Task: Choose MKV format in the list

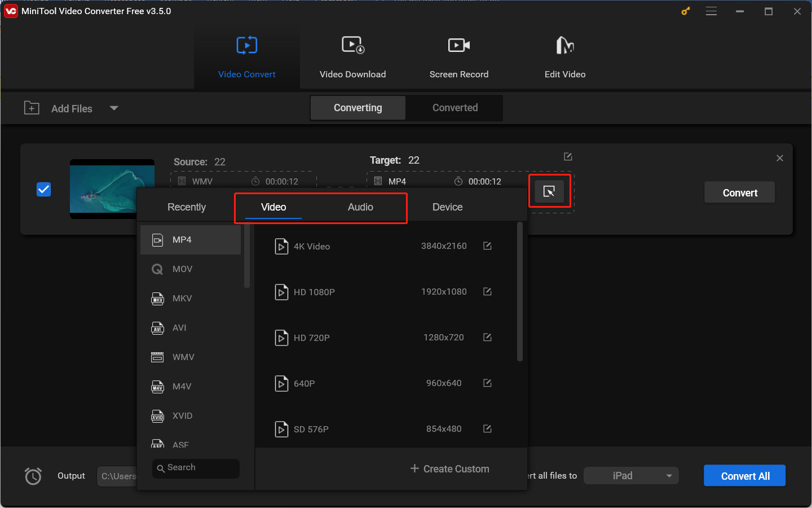Action: (x=191, y=299)
